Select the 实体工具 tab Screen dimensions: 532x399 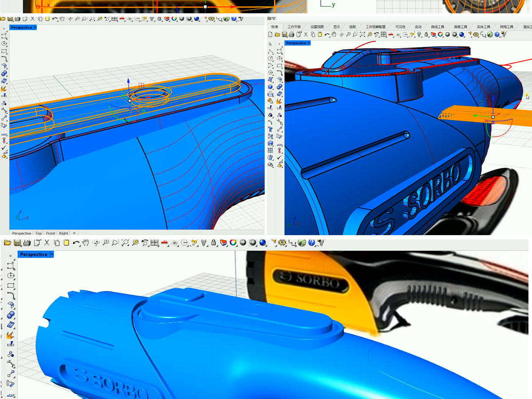[484, 27]
